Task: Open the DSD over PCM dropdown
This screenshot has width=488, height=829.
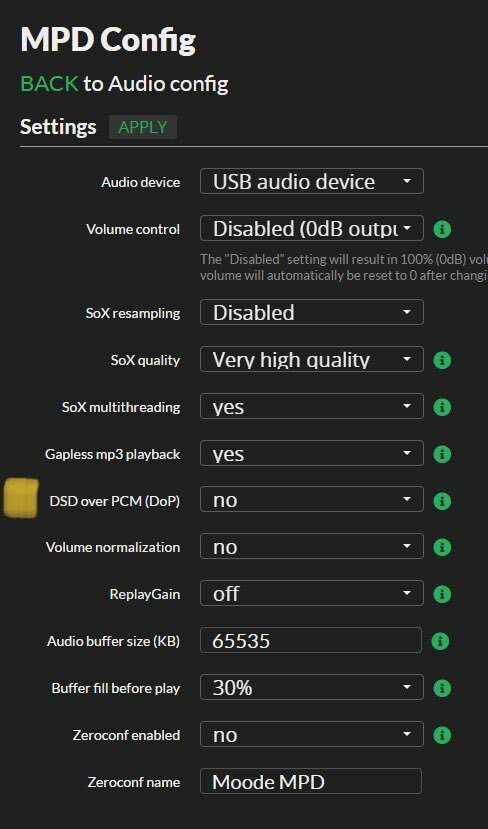Action: 311,499
